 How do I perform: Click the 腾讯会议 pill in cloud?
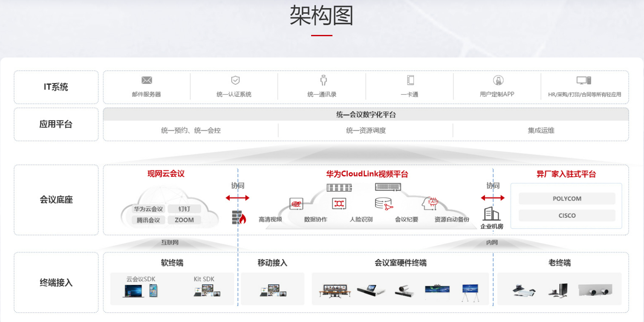[148, 220]
